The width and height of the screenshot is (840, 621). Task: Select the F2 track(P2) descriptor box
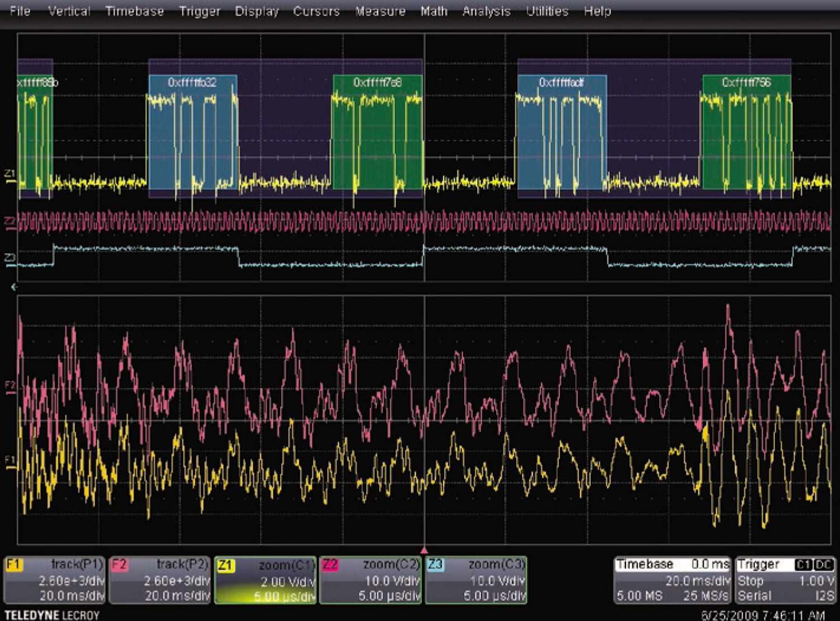tap(160, 580)
